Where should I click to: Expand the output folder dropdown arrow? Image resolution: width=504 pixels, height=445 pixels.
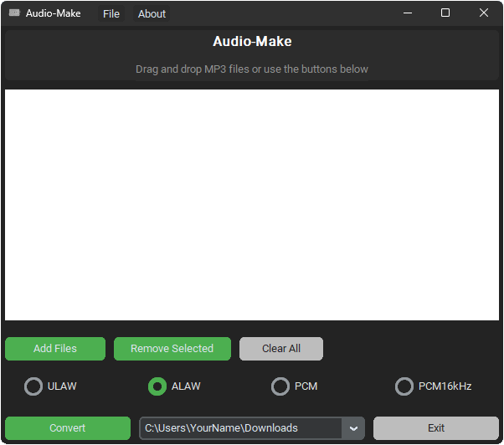point(353,428)
